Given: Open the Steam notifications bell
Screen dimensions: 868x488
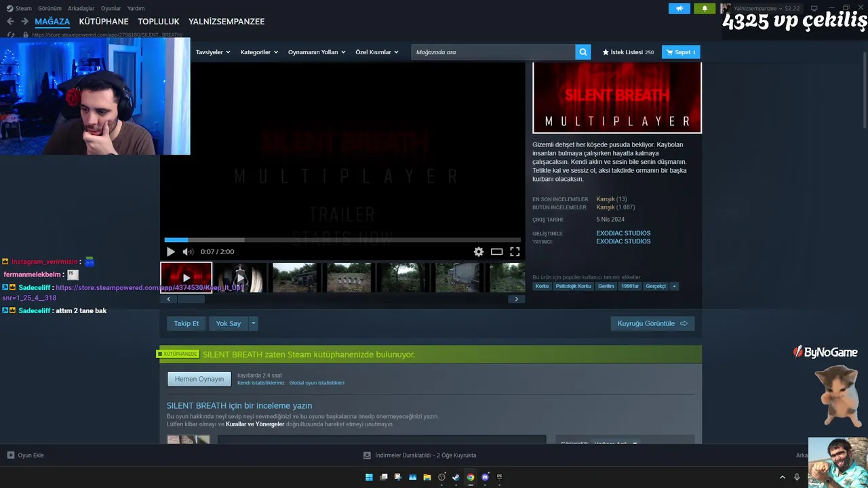Looking at the screenshot, I should click(705, 8).
